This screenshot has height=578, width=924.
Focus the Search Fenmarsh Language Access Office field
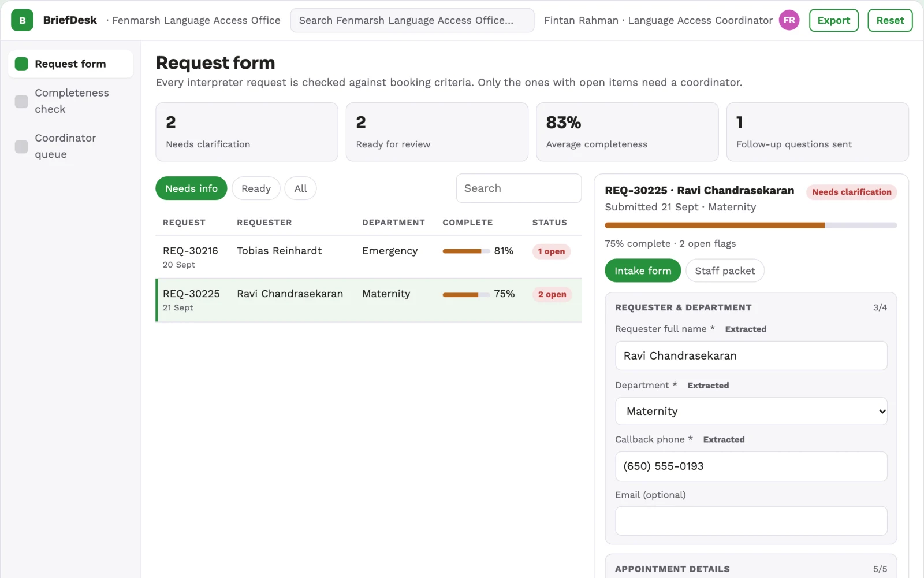pos(412,20)
